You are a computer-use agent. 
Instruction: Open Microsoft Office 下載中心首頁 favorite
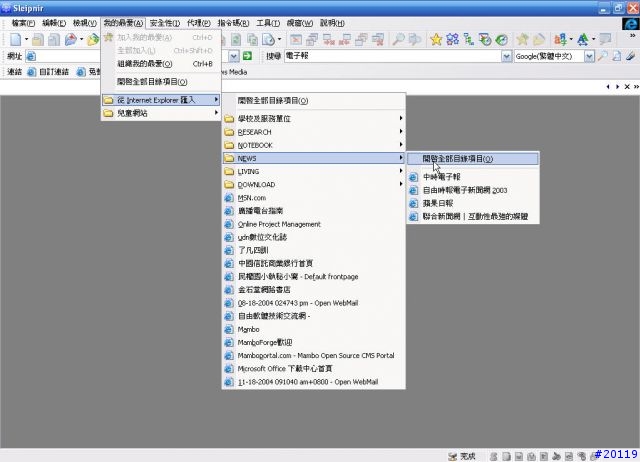314,369
